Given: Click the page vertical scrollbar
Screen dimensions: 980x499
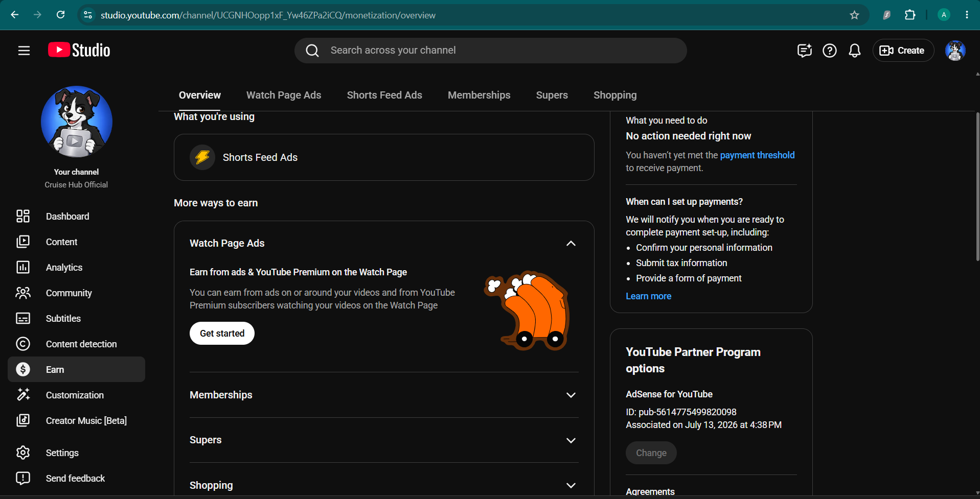Looking at the screenshot, I should [x=977, y=186].
